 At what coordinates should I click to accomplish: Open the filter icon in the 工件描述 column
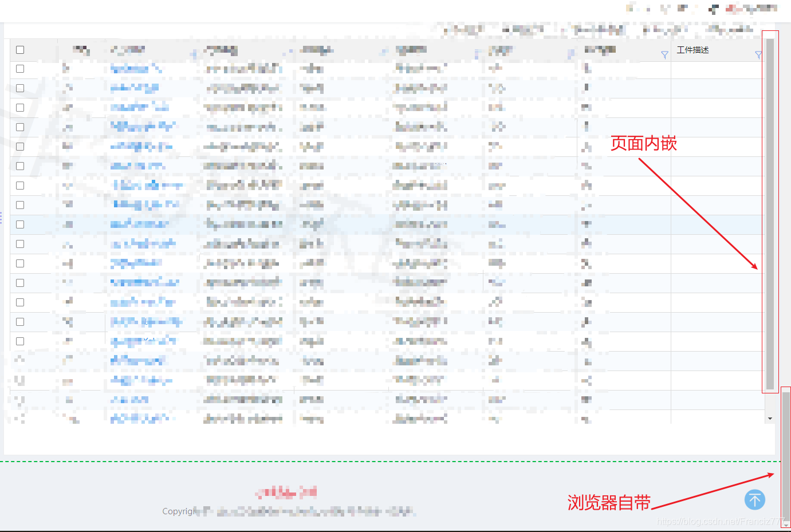tap(758, 55)
